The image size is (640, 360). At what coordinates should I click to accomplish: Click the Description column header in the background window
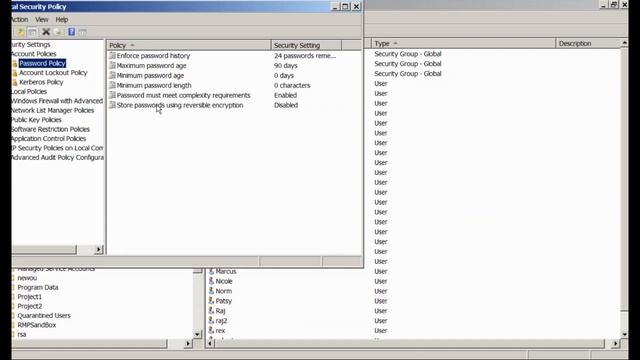coord(589,43)
